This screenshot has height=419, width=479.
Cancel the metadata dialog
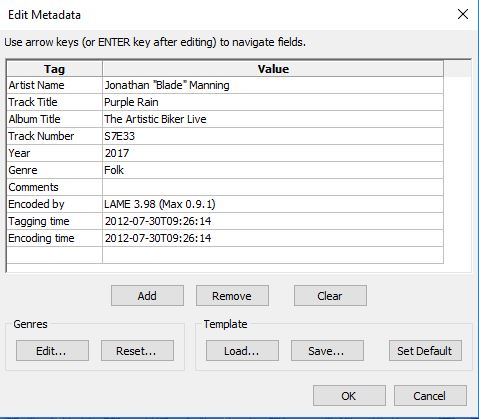(x=430, y=396)
